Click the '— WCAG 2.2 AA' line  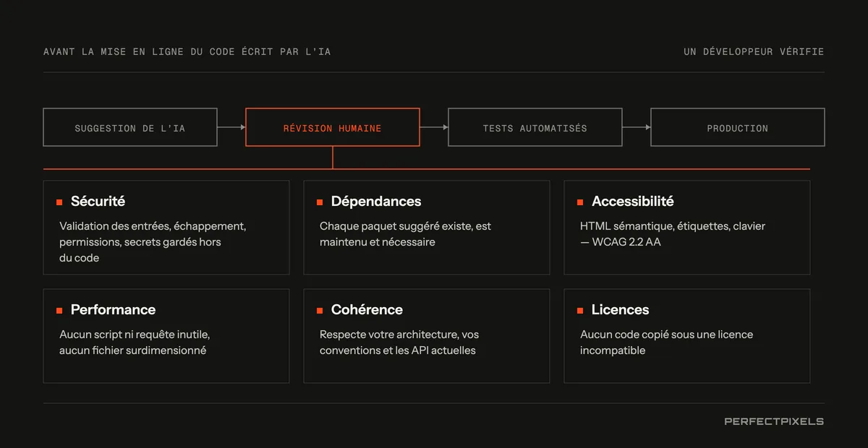pos(621,242)
